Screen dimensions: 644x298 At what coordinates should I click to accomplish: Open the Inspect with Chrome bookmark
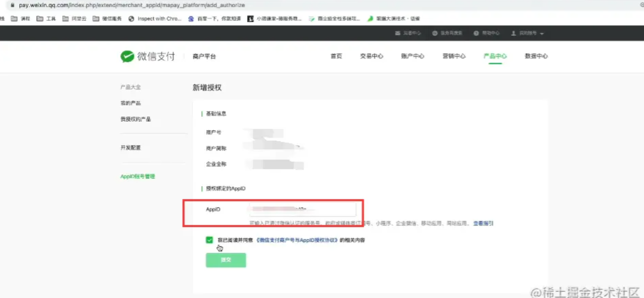pos(155,19)
